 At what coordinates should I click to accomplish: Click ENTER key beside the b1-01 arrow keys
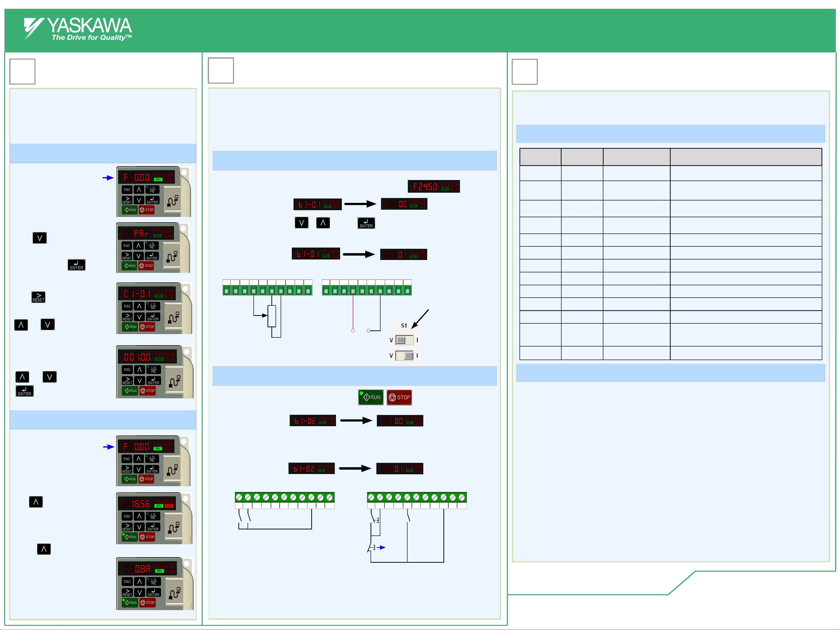366,223
